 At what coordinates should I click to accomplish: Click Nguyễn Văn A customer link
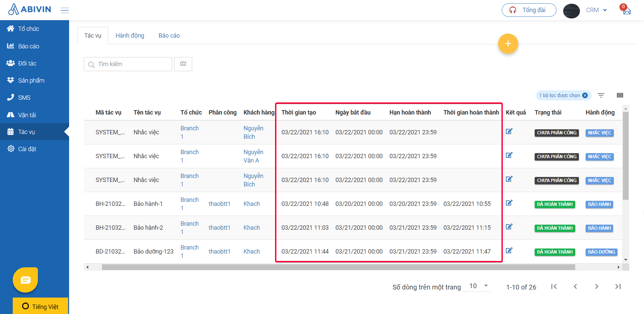253,156
